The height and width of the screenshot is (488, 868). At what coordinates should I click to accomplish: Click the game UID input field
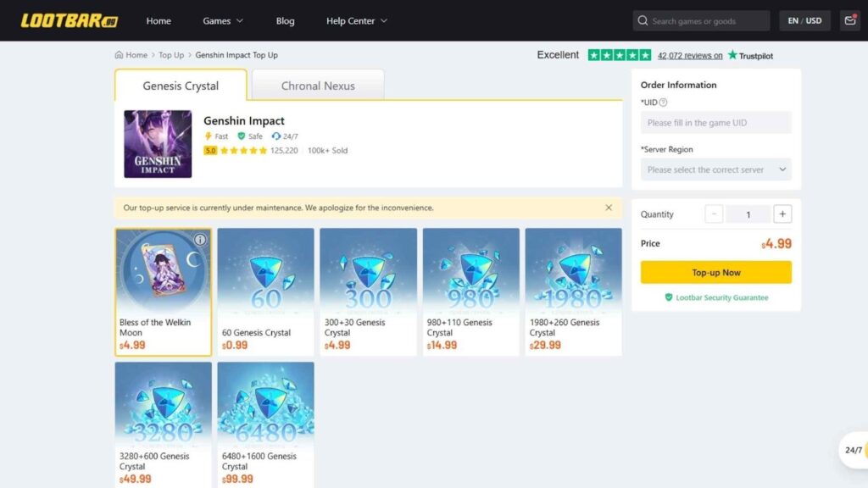click(716, 123)
